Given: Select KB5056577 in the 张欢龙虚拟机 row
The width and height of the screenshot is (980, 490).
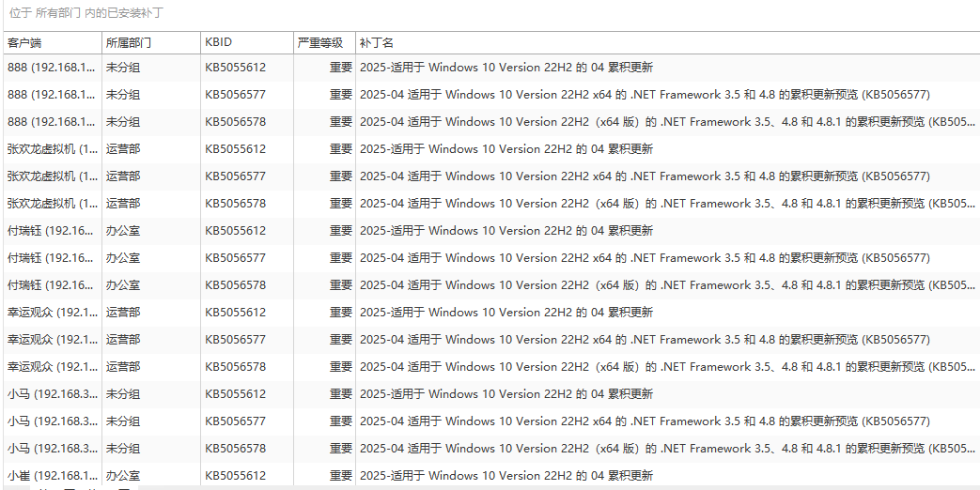Looking at the screenshot, I should click(236, 176).
